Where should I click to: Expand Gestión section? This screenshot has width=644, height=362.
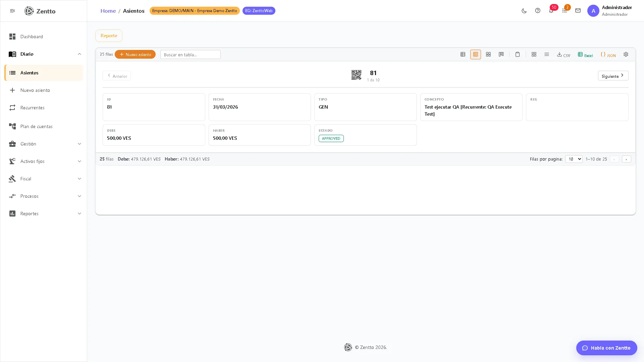(44, 144)
